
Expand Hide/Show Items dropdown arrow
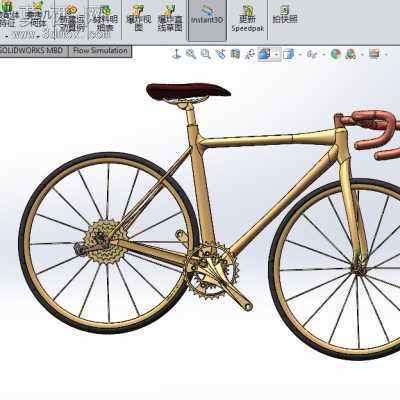click(x=324, y=54)
